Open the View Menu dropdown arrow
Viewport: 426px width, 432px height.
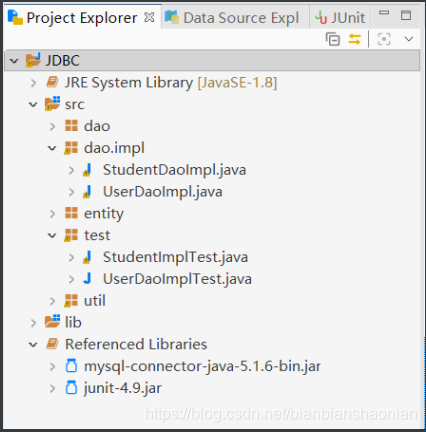tap(409, 39)
